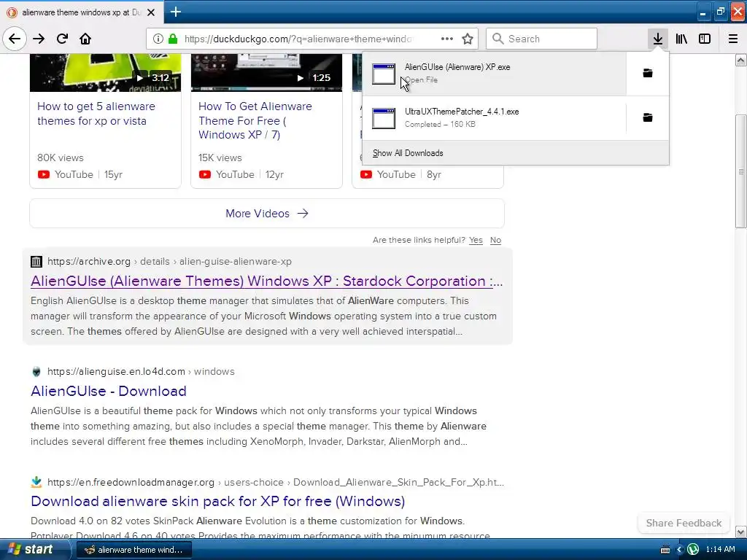Play the 3:12 alienware themes video thumbnail

(105, 72)
